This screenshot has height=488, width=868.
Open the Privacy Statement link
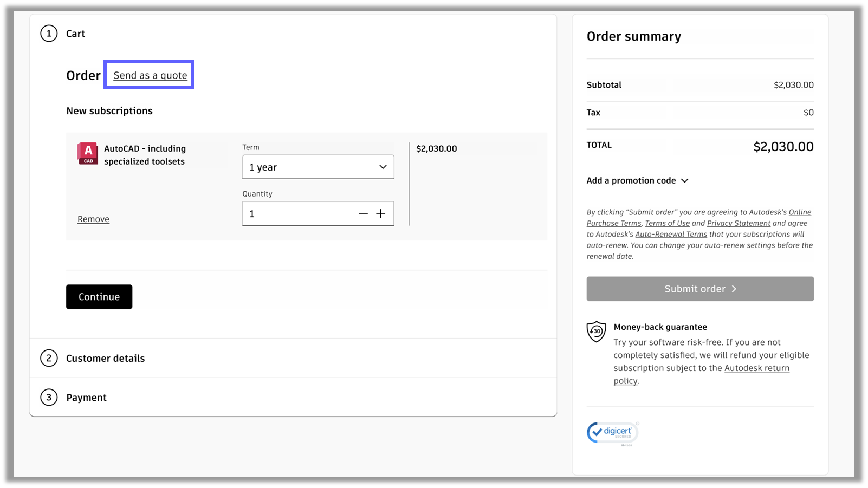pyautogui.click(x=739, y=223)
